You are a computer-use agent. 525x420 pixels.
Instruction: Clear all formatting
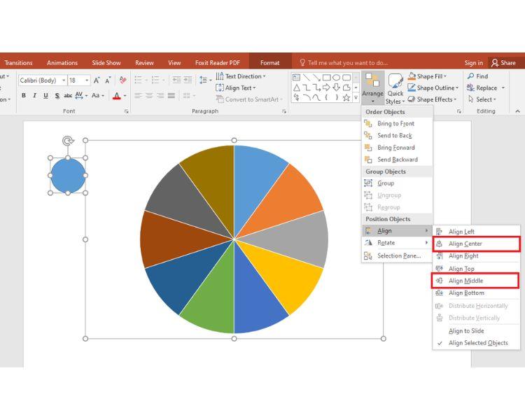123,80
